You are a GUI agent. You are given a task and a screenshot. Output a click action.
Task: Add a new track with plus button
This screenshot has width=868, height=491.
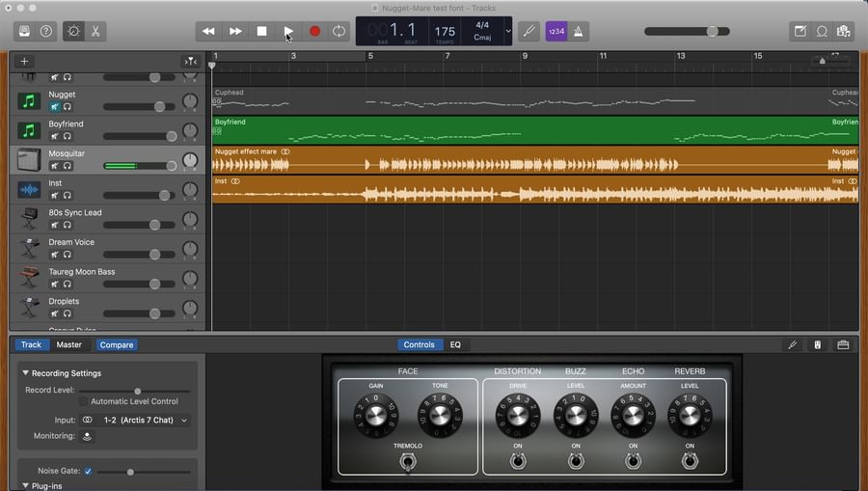(x=24, y=62)
